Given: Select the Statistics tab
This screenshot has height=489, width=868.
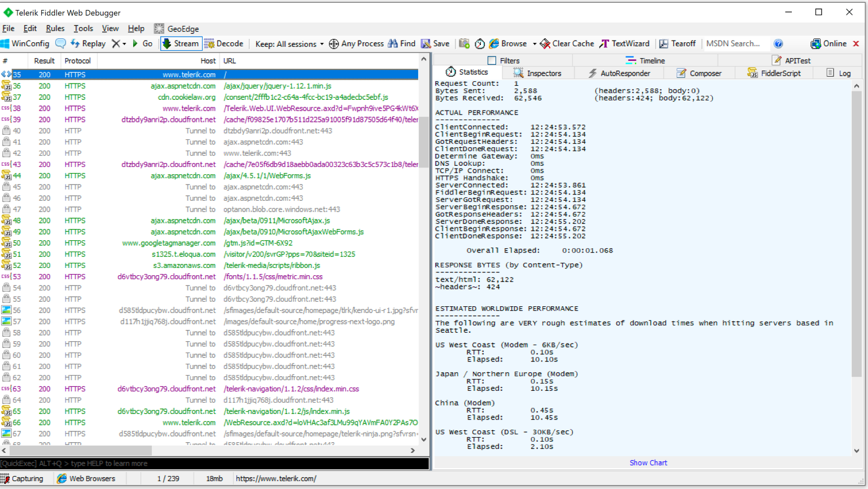Looking at the screenshot, I should coord(467,72).
